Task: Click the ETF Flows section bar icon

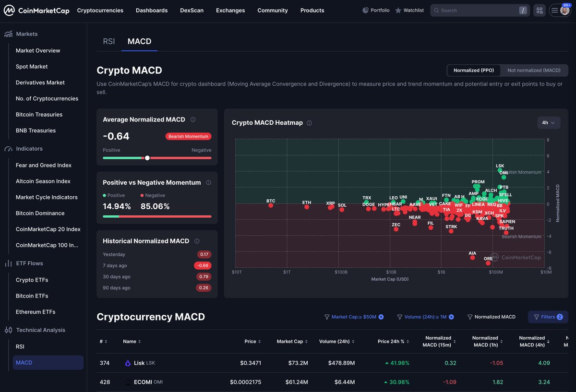Action: 8,263
